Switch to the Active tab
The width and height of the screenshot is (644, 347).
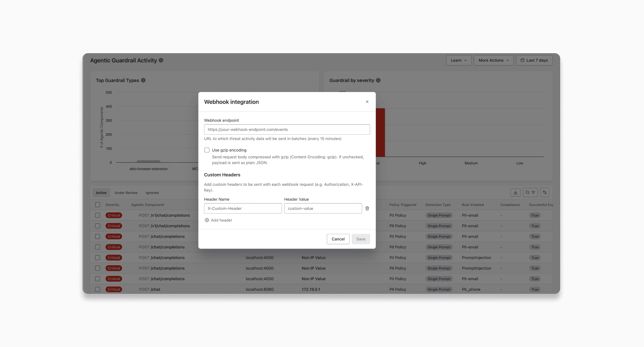(101, 193)
